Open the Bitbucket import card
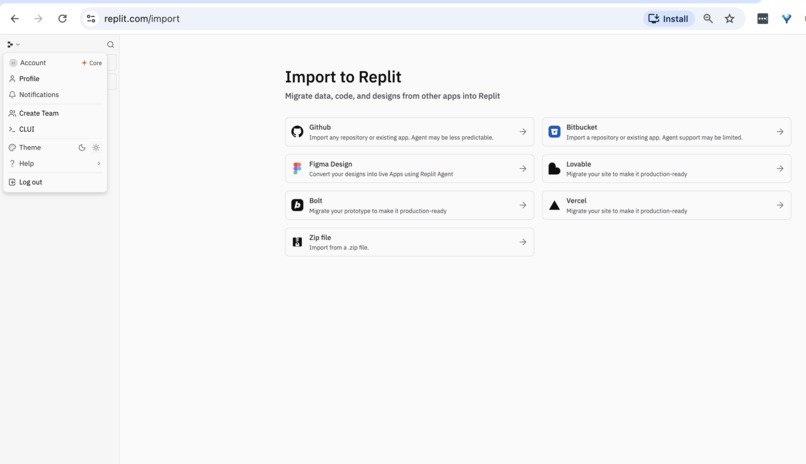The height and width of the screenshot is (464, 806). (667, 132)
